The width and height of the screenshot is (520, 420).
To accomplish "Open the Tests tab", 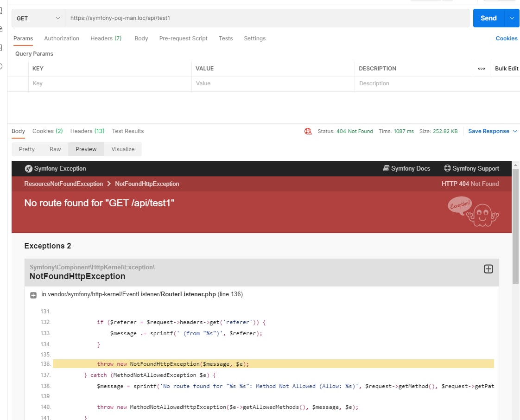I will coord(226,38).
